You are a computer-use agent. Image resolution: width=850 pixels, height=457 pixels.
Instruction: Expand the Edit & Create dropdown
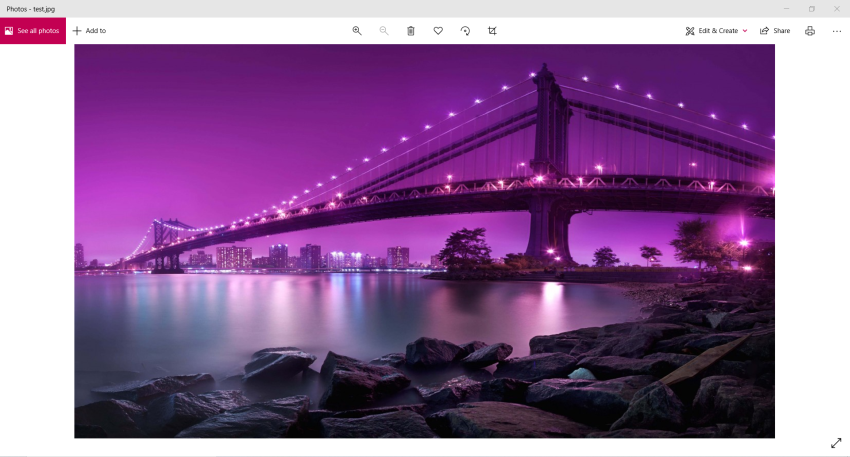[716, 31]
